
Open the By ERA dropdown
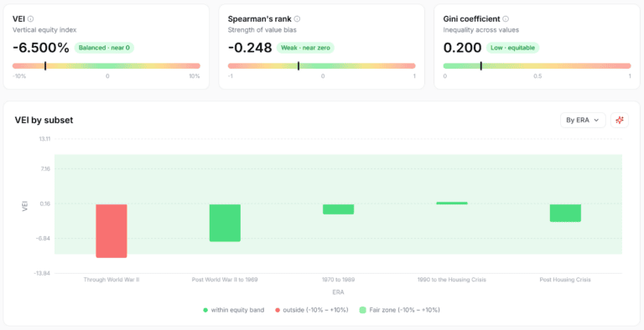(x=583, y=121)
